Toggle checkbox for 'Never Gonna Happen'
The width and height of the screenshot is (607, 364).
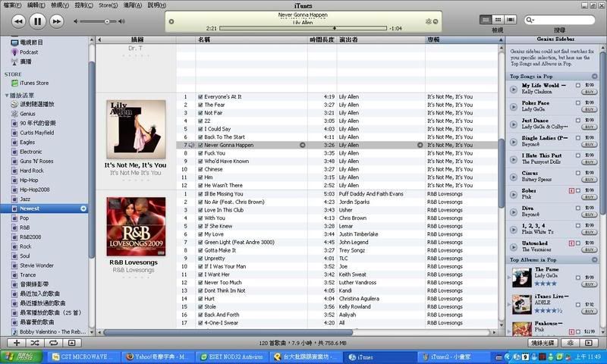pos(200,145)
